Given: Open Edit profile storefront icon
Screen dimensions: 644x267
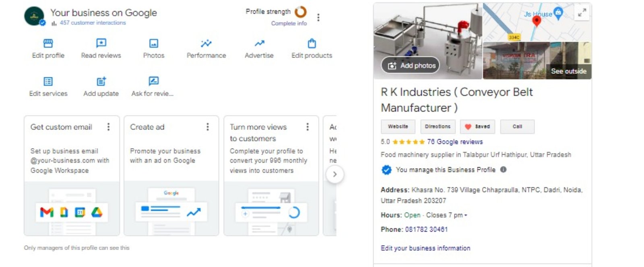Looking at the screenshot, I should click(48, 43).
